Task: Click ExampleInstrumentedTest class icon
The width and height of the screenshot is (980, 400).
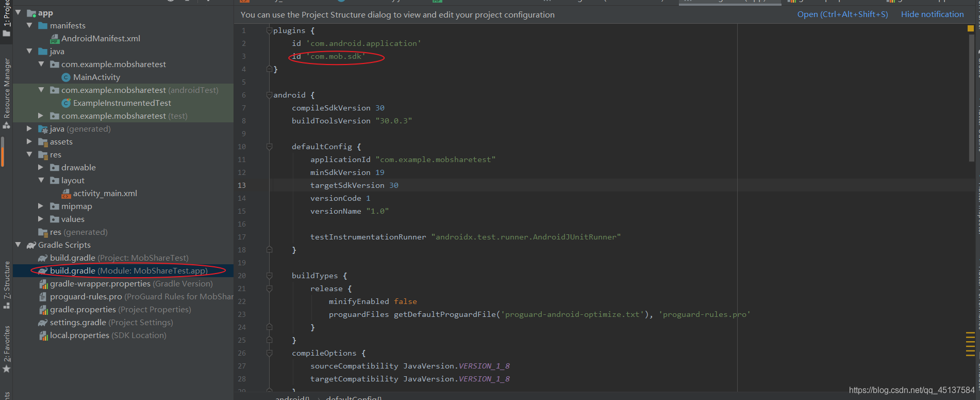Action: (66, 103)
